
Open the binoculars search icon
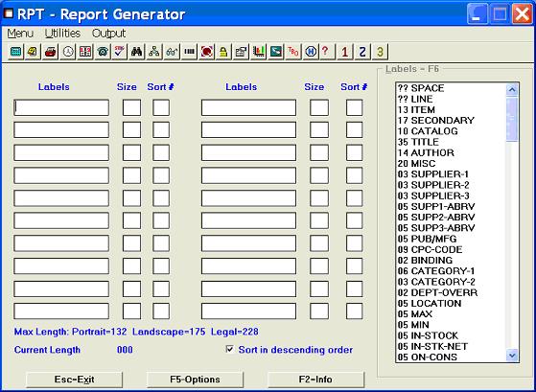[x=137, y=52]
